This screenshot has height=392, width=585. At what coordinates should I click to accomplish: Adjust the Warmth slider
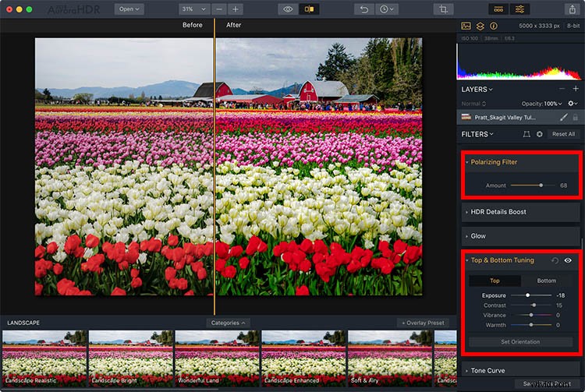click(531, 325)
